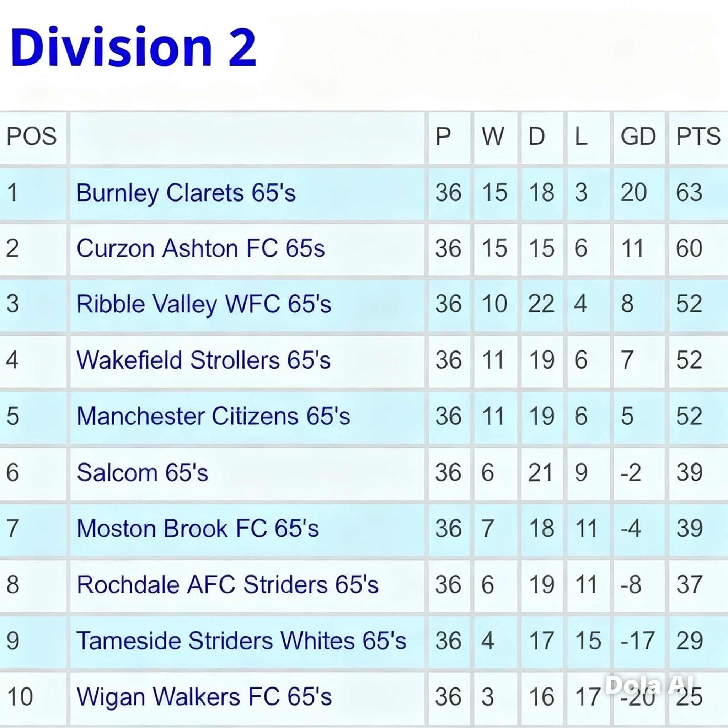
Task: Click Burnley Clarets' 63 points cell
Action: 689,193
